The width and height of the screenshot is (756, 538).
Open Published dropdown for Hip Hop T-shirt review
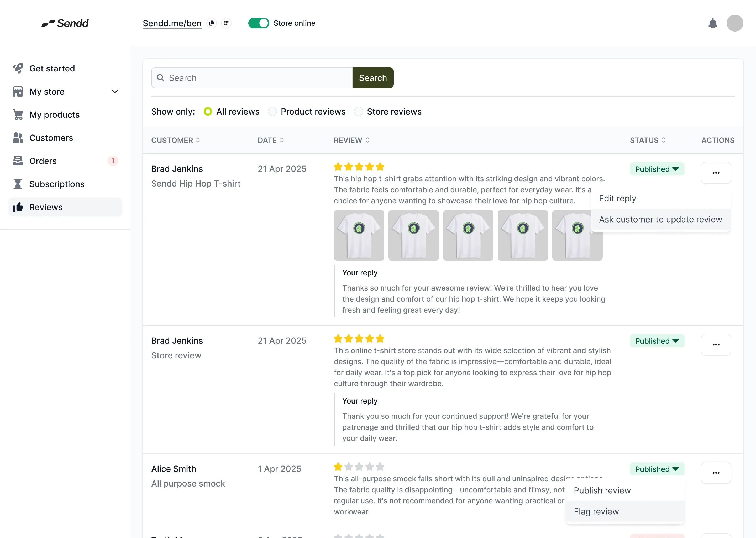[657, 169]
